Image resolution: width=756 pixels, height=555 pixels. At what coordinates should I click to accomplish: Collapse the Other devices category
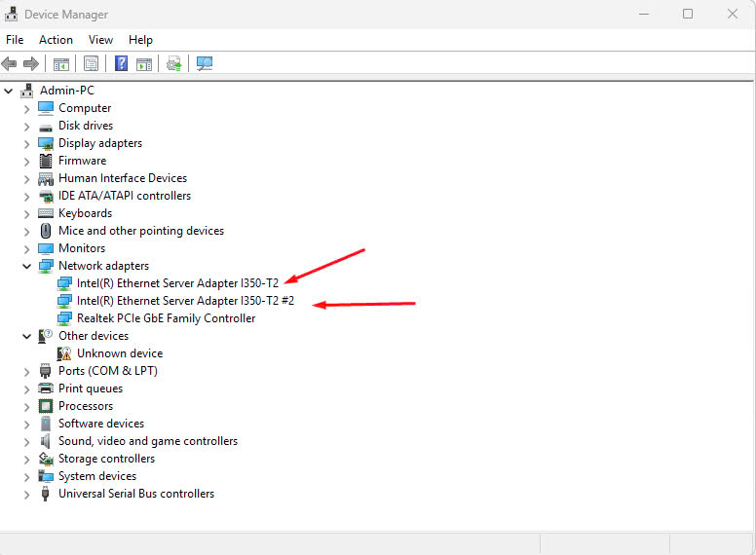27,336
